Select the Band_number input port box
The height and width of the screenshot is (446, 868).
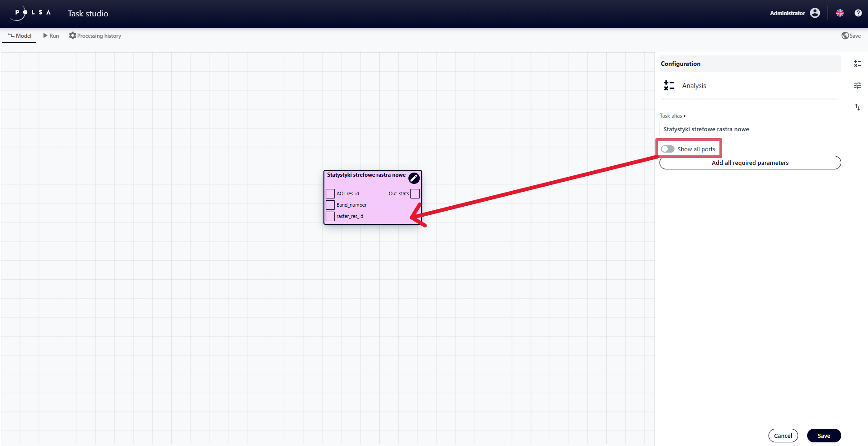(x=330, y=205)
